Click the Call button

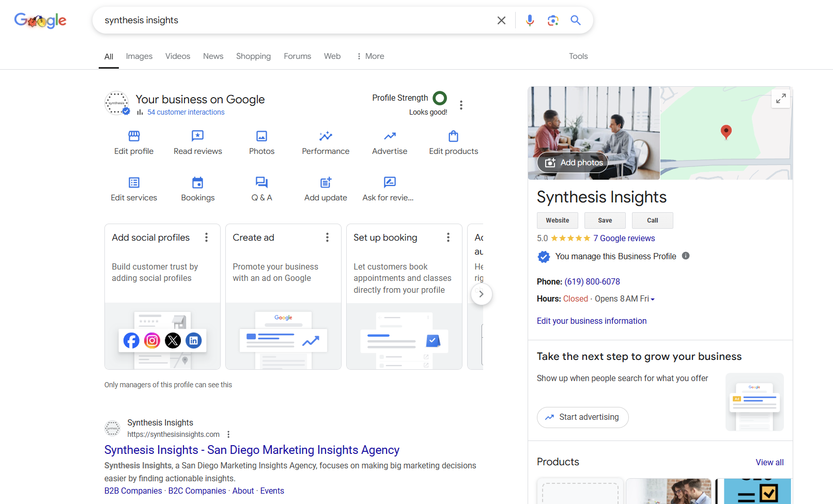coord(653,220)
